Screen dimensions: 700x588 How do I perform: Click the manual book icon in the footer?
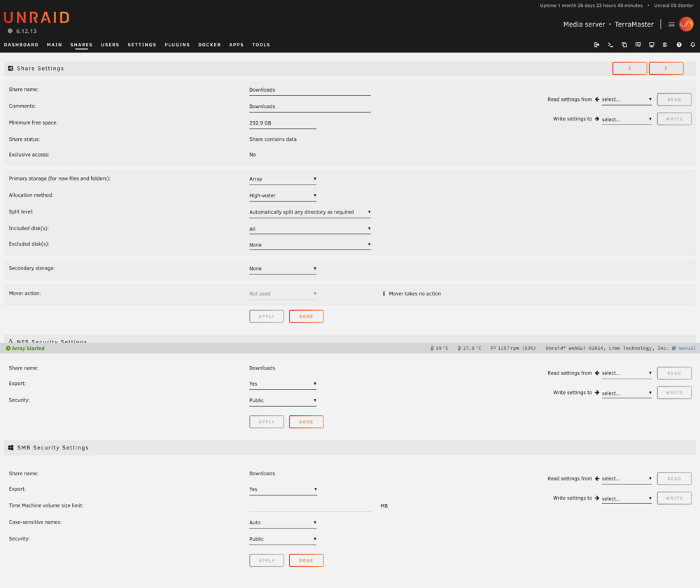coord(673,348)
